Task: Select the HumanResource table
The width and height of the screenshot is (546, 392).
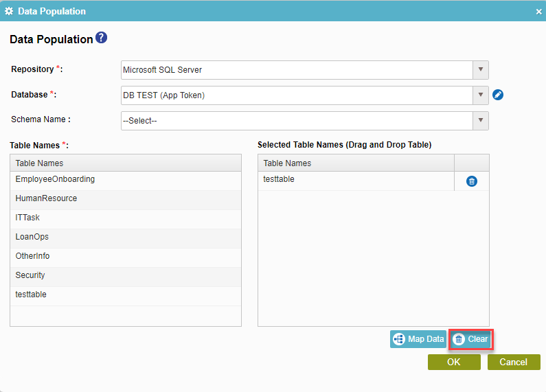Action: (x=46, y=198)
